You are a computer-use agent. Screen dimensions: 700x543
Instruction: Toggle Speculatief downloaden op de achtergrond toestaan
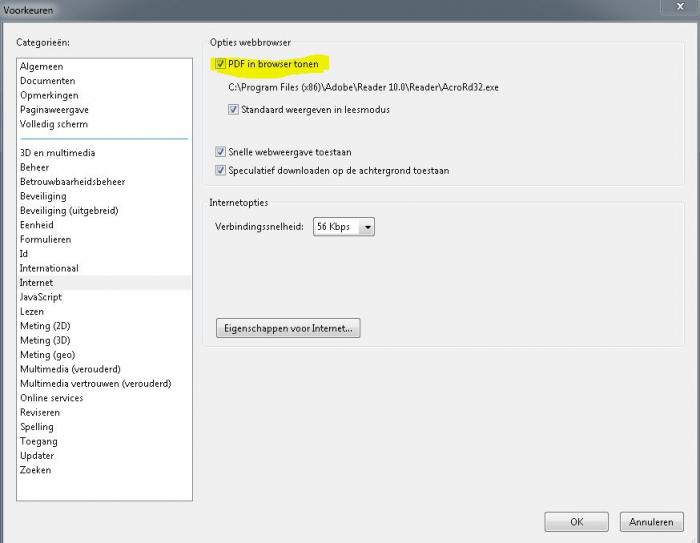click(x=220, y=170)
